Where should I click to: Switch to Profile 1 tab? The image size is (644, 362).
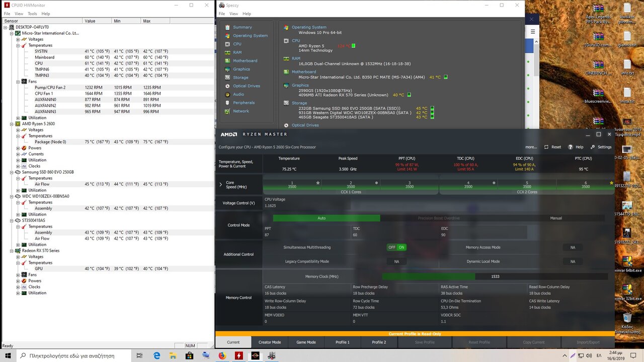[x=343, y=342]
